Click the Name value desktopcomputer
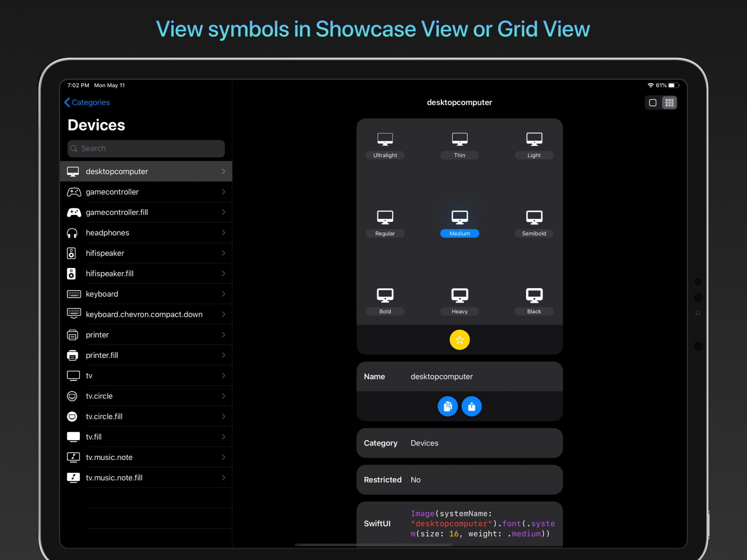The height and width of the screenshot is (560, 747). point(441,377)
